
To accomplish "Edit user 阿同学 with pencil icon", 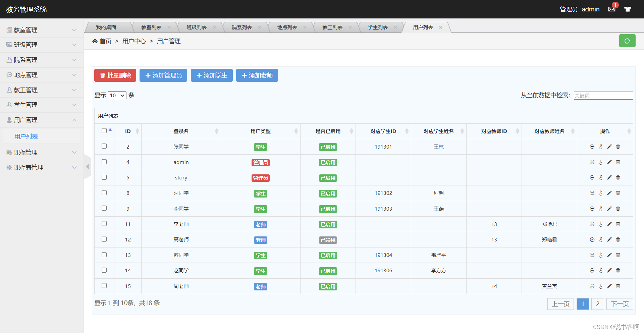I will [x=609, y=193].
